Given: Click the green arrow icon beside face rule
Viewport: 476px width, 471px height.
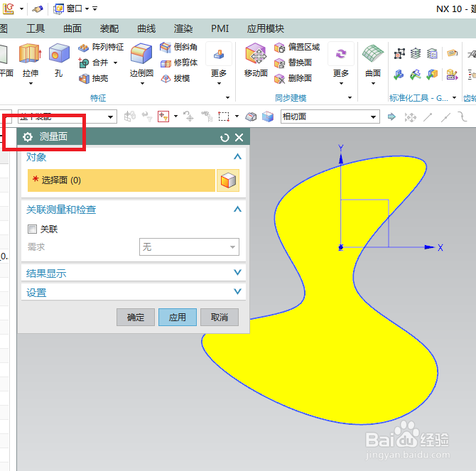Looking at the screenshot, I should tap(392, 117).
